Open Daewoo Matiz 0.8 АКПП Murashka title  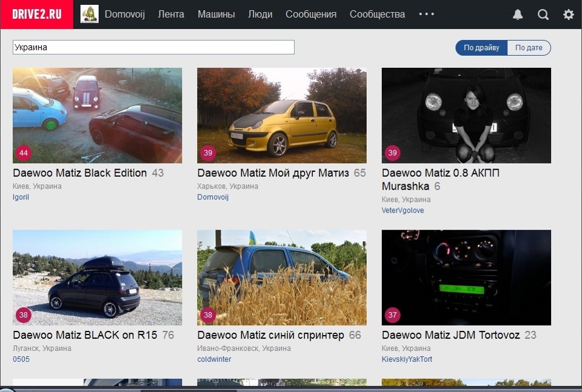(x=441, y=179)
